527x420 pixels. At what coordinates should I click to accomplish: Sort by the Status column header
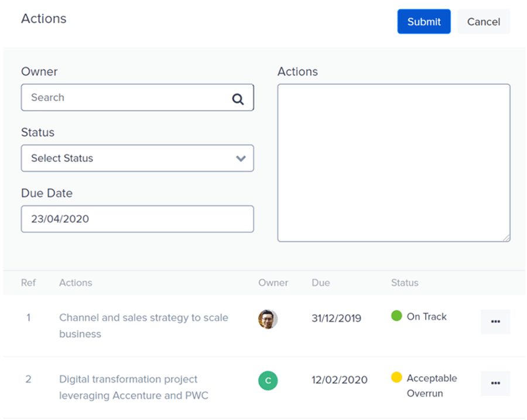pos(405,283)
